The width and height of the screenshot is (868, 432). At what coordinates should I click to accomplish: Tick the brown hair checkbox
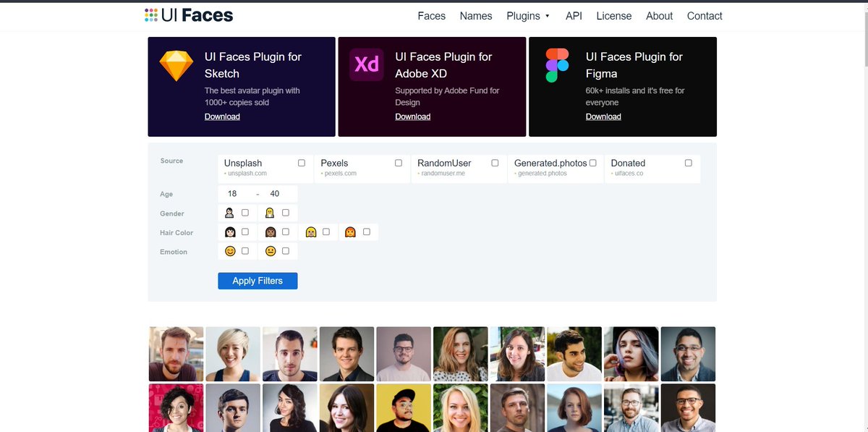click(x=286, y=232)
